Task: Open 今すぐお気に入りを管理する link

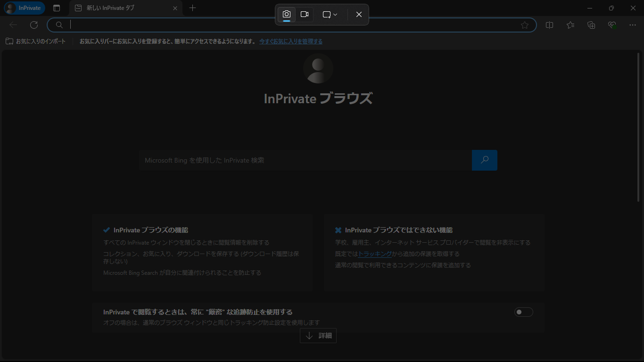Action: click(x=291, y=41)
